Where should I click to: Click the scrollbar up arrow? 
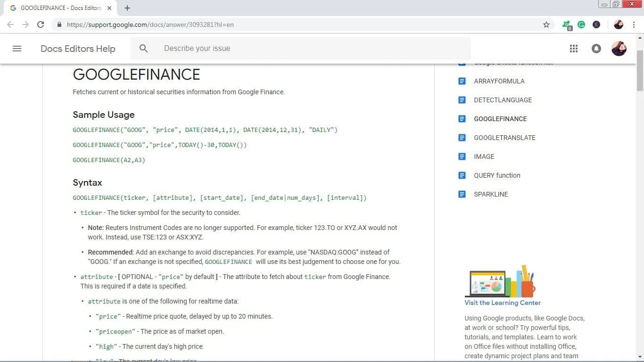point(640,37)
